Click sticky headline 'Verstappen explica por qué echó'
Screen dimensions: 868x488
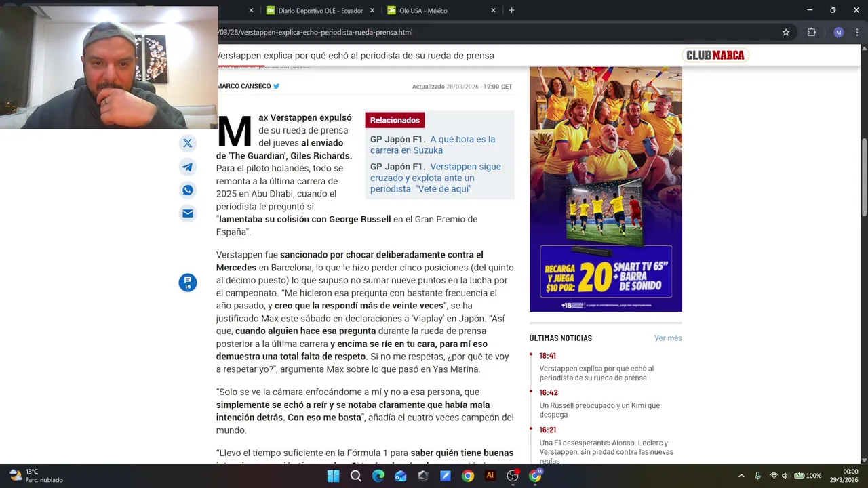(356, 56)
